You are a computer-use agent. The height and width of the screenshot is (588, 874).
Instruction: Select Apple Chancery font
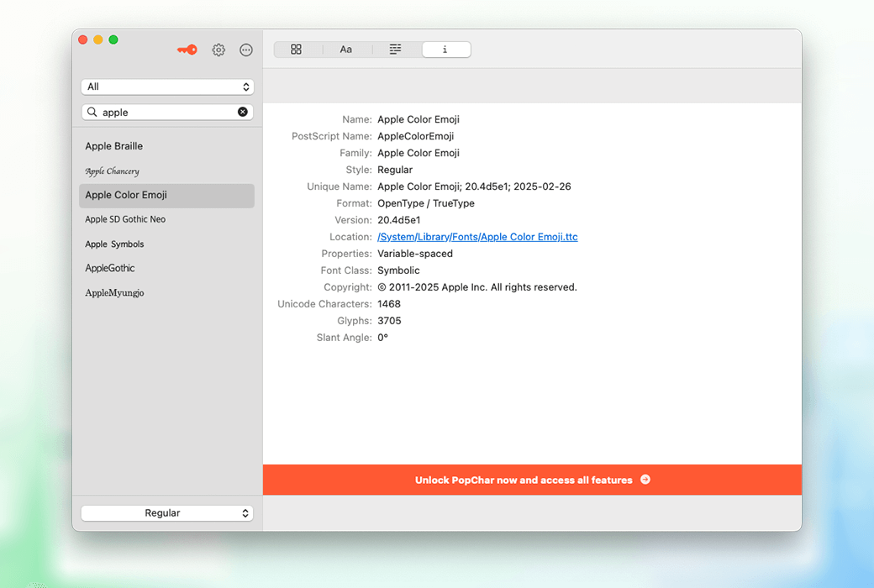113,171
